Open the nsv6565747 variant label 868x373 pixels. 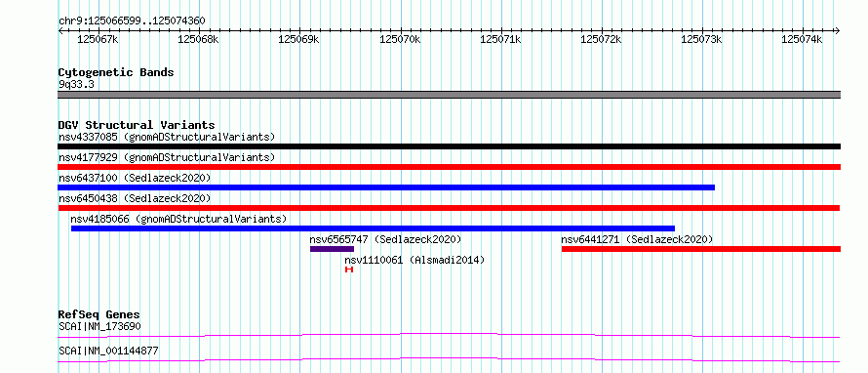pos(385,239)
